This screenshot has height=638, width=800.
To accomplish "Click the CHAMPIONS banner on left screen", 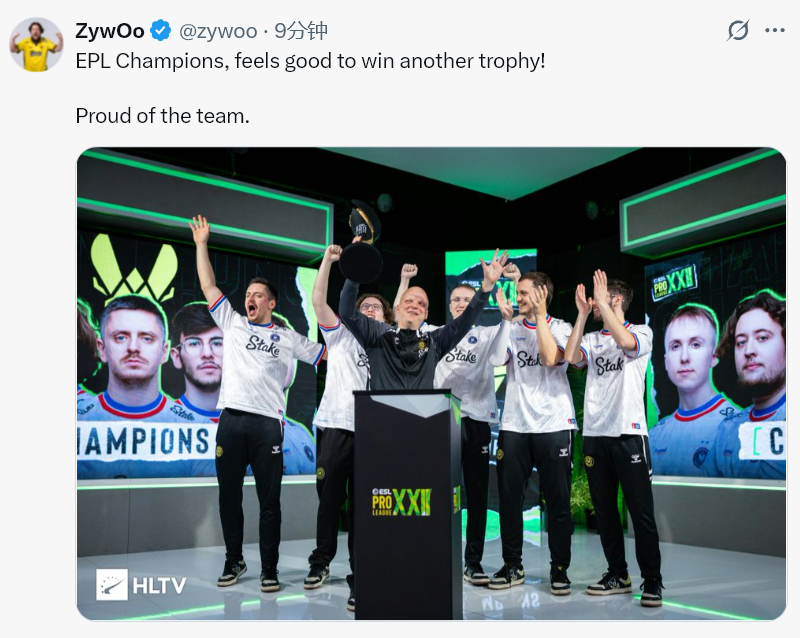I will (143, 440).
